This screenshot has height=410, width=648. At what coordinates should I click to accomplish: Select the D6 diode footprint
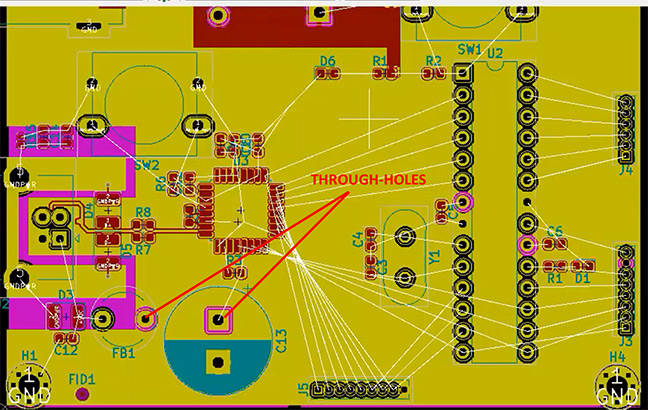coord(329,74)
